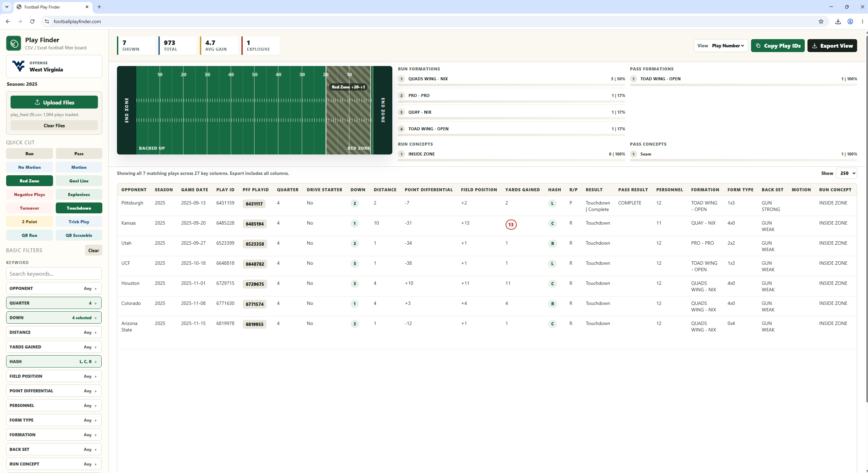Expand the POINT DIFFERENTIAL filter

pyautogui.click(x=54, y=391)
